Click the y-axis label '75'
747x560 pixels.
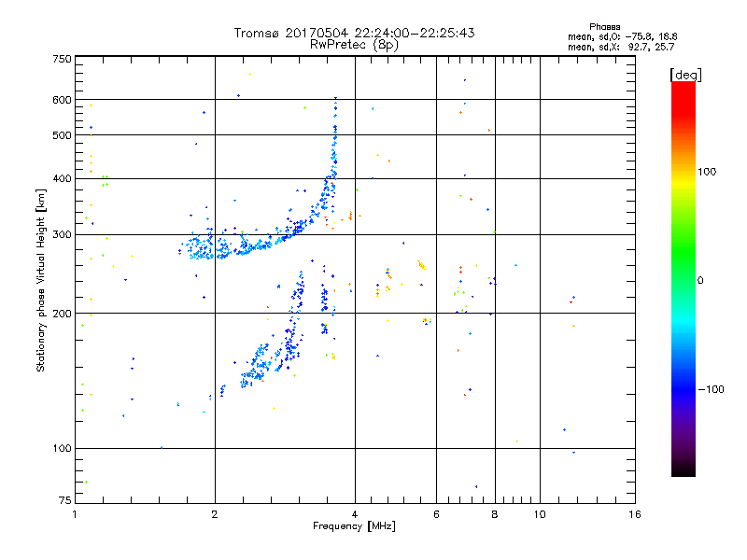point(65,500)
